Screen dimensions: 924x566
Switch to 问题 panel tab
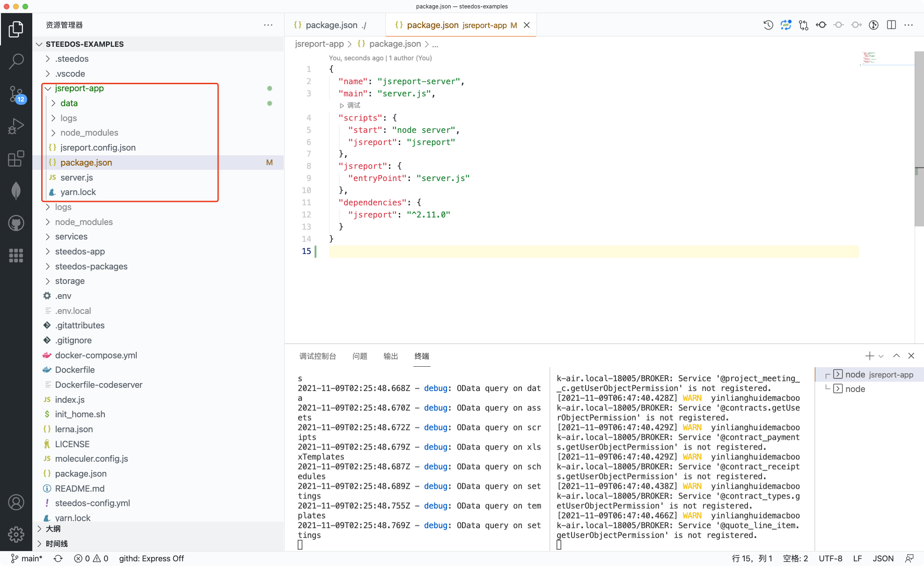tap(360, 356)
